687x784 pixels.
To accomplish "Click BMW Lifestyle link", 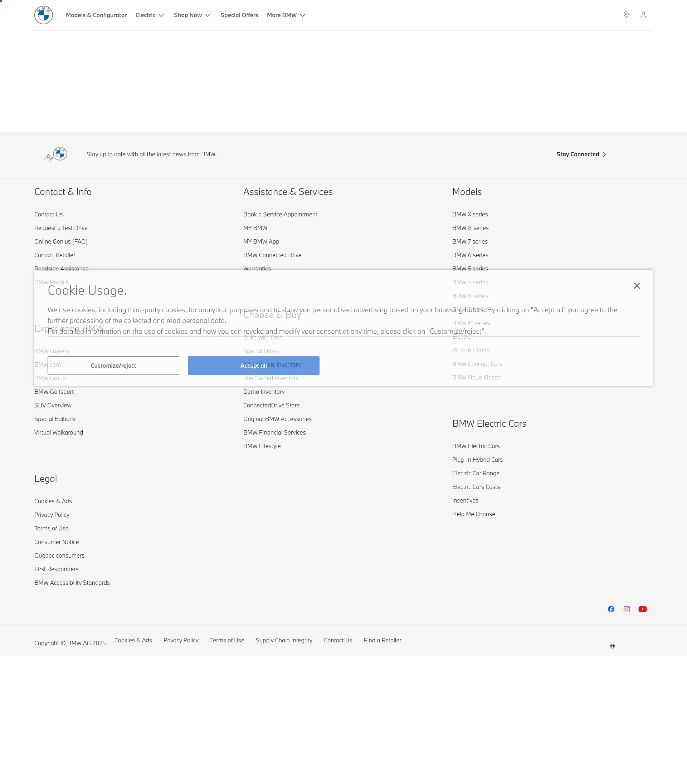I will click(262, 446).
